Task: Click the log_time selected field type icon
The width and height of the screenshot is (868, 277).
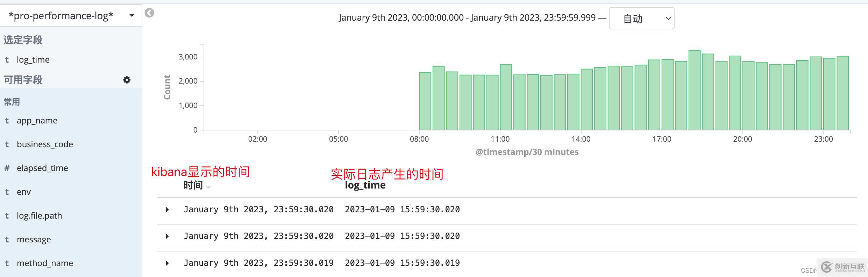Action: [7, 60]
